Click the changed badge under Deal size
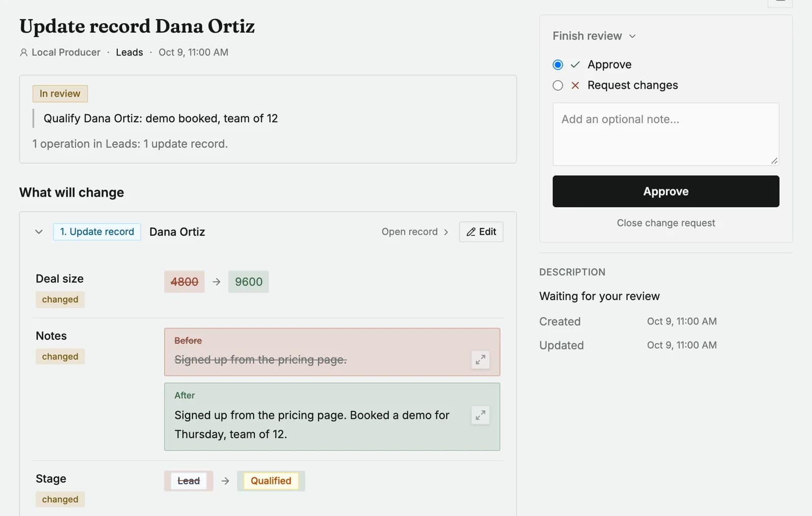This screenshot has height=516, width=812. [x=60, y=300]
